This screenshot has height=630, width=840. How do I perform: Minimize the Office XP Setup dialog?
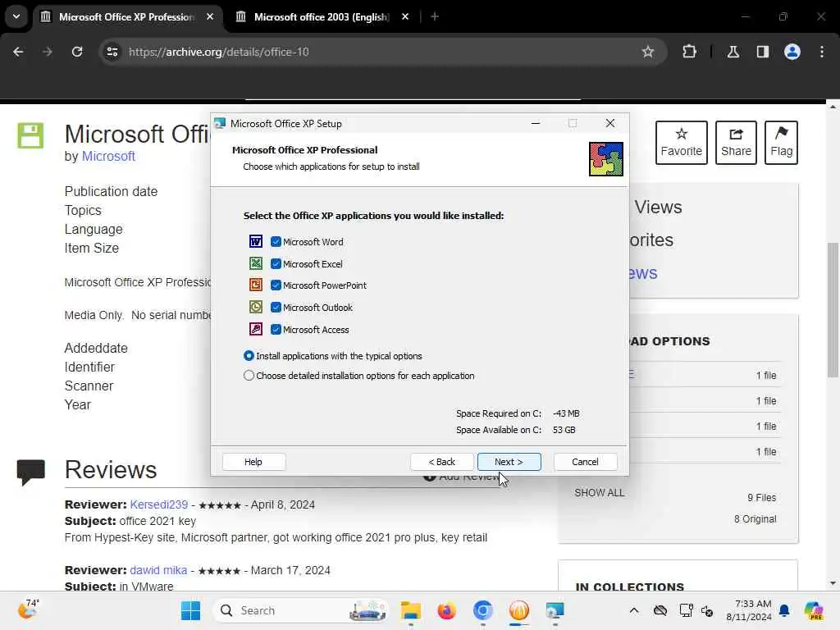tap(535, 123)
